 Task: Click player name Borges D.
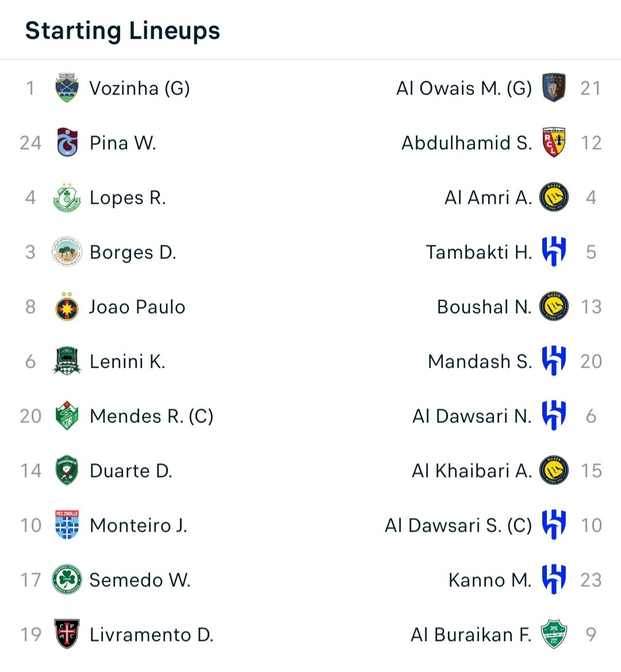(x=133, y=252)
